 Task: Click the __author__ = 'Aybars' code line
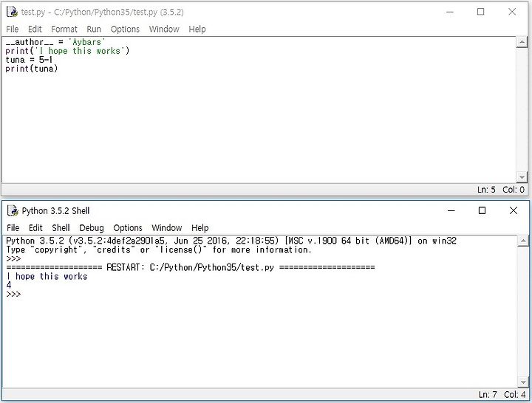click(55, 42)
